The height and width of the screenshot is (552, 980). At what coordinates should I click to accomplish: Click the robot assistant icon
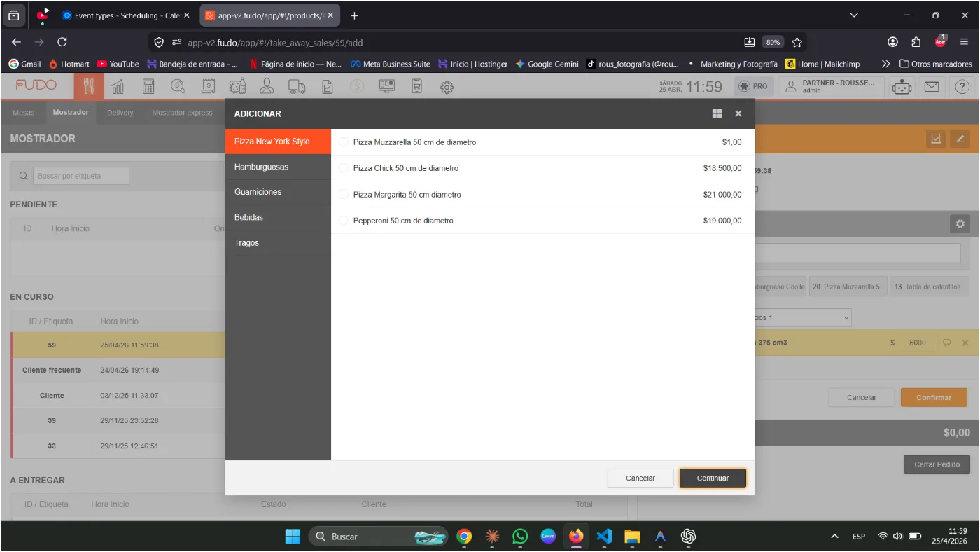pyautogui.click(x=902, y=87)
